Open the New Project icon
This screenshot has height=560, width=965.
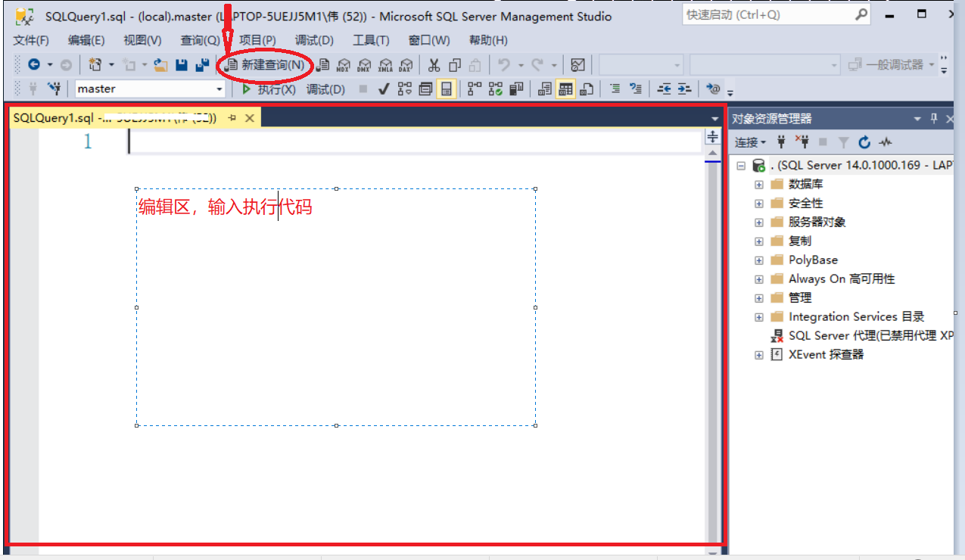click(95, 65)
